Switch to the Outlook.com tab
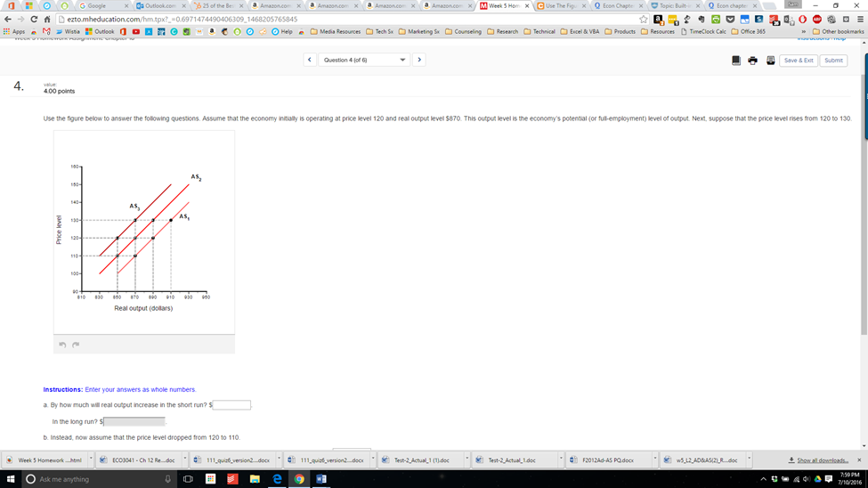 (x=160, y=5)
